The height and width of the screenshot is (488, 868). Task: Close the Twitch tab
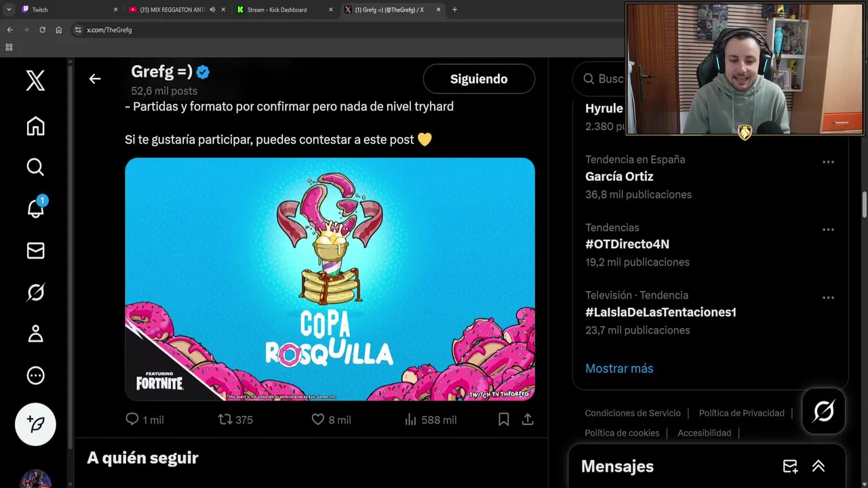pyautogui.click(x=115, y=9)
